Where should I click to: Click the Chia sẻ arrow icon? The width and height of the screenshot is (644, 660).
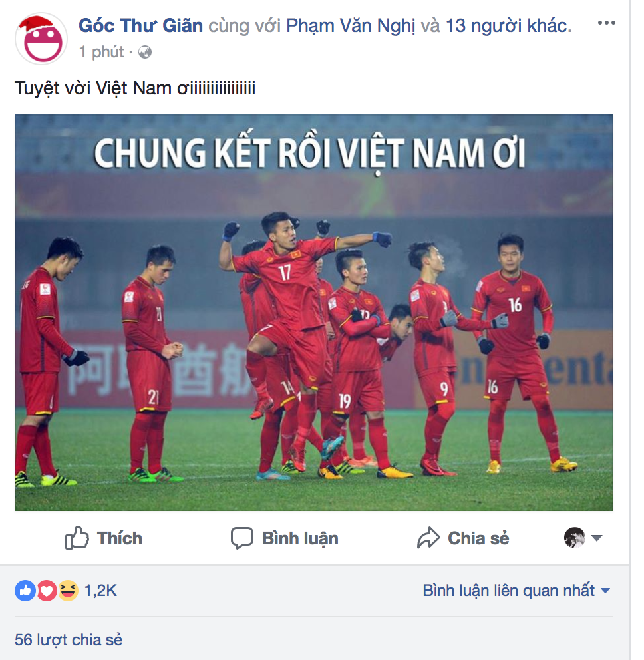click(x=428, y=538)
